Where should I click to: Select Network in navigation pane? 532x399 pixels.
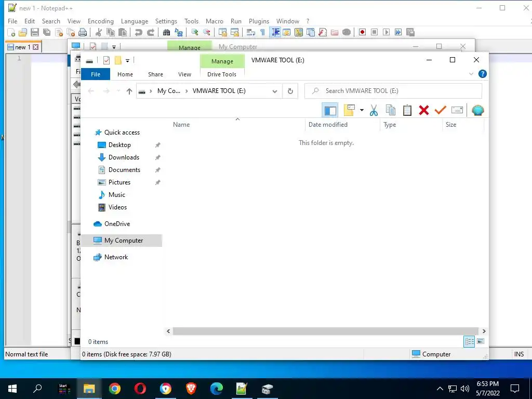[x=116, y=257]
